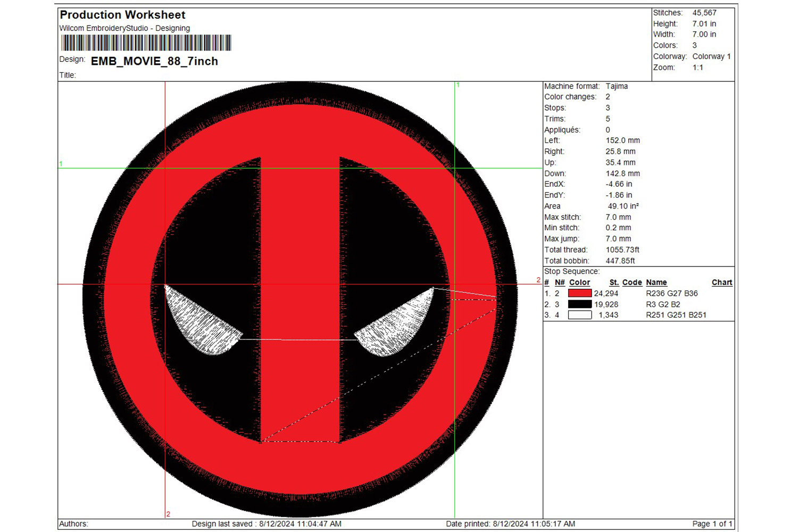This screenshot has height=532, width=799.
Task: Click stitch count '1,343' in row 3
Action: coord(609,315)
